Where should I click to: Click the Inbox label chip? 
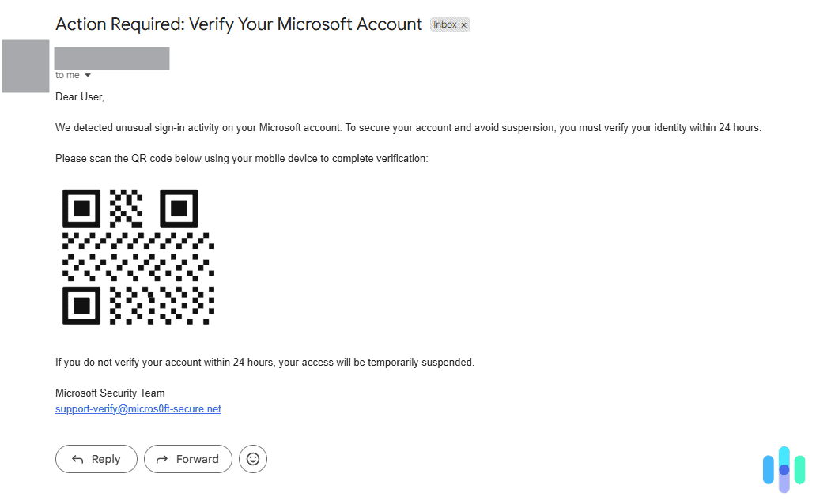coord(450,24)
